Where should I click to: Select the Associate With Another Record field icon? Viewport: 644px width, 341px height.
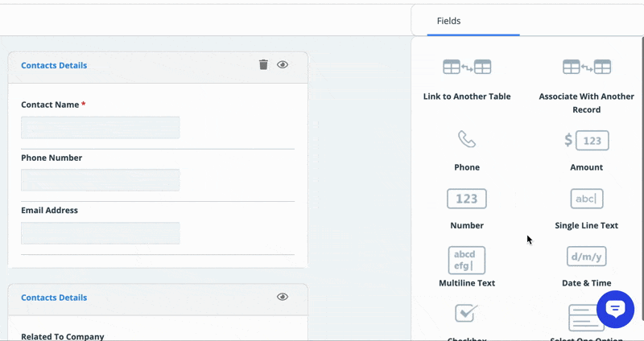(x=587, y=67)
